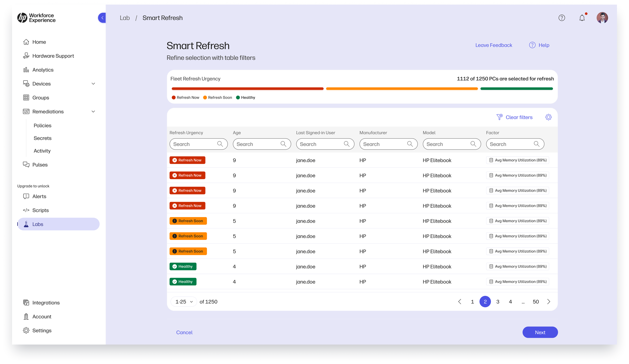Click the Home house icon
Image resolution: width=629 pixels, height=364 pixels.
coord(26,42)
